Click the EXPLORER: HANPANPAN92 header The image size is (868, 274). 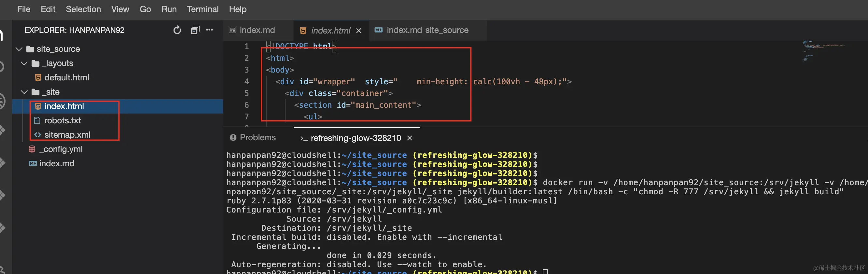[74, 30]
